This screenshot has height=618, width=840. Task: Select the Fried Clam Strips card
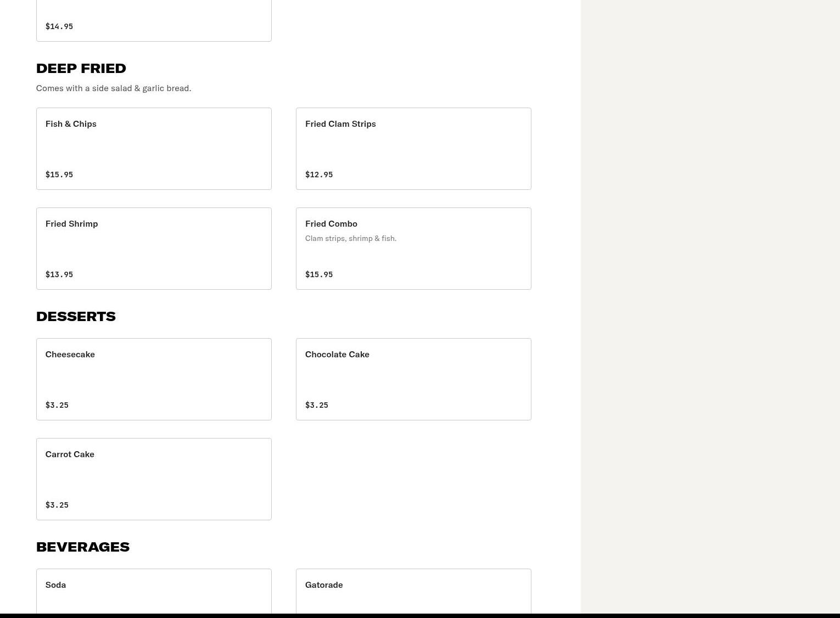[x=413, y=149]
